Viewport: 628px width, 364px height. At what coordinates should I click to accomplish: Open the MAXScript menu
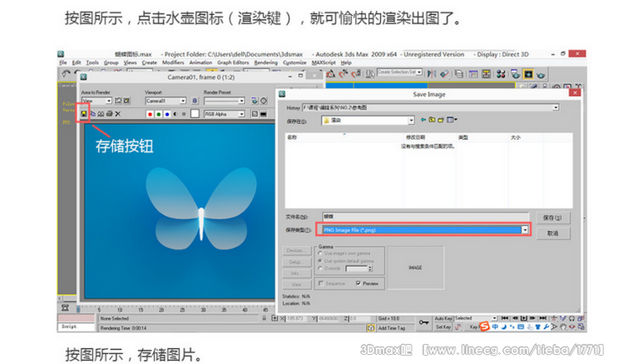pos(323,63)
